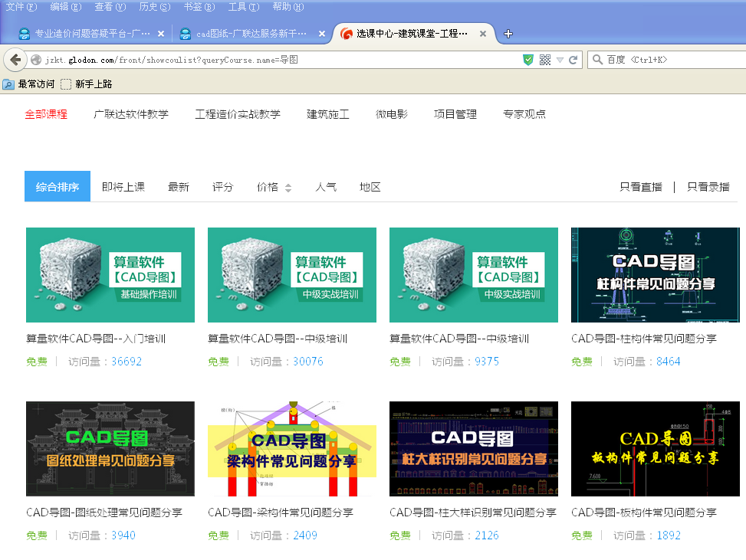Viewport: 746px width, 560px height.
Task: Open the QR code icon in address bar
Action: [545, 60]
